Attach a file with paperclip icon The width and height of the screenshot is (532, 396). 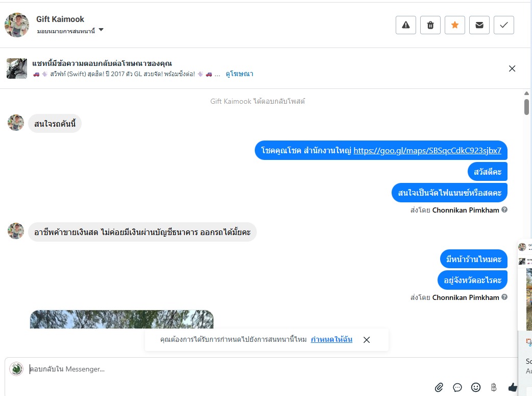pyautogui.click(x=439, y=387)
